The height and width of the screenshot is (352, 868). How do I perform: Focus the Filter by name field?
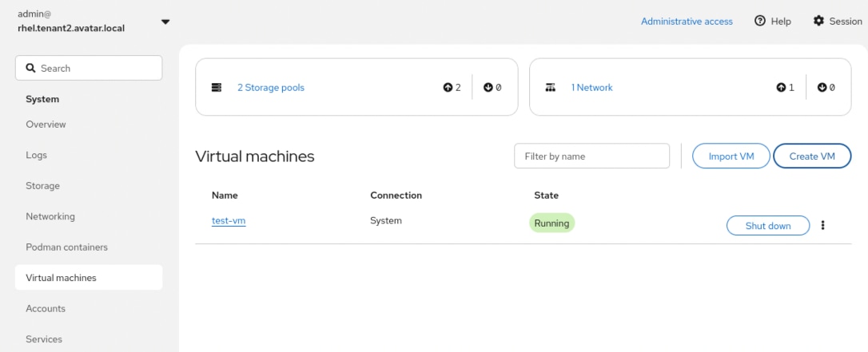click(x=591, y=156)
